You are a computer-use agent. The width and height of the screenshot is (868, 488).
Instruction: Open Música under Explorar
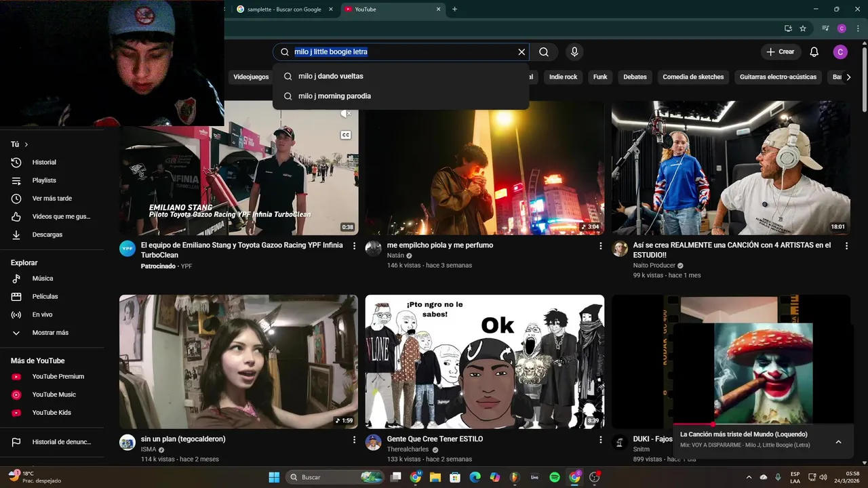52,279
